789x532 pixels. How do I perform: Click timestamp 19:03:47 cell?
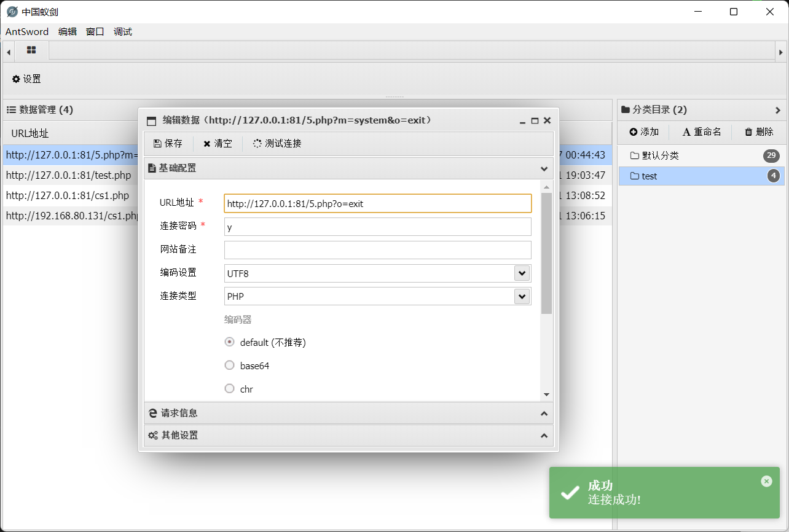tap(586, 176)
